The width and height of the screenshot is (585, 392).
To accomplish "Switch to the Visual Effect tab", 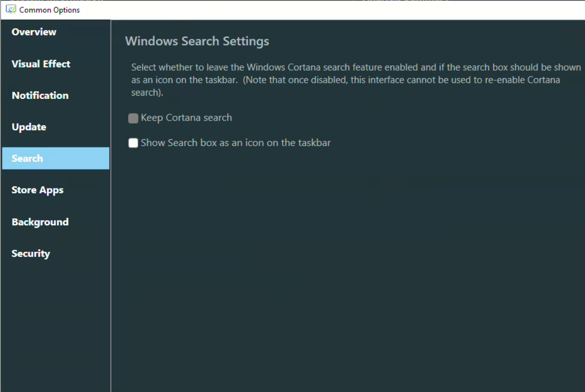I will point(41,64).
